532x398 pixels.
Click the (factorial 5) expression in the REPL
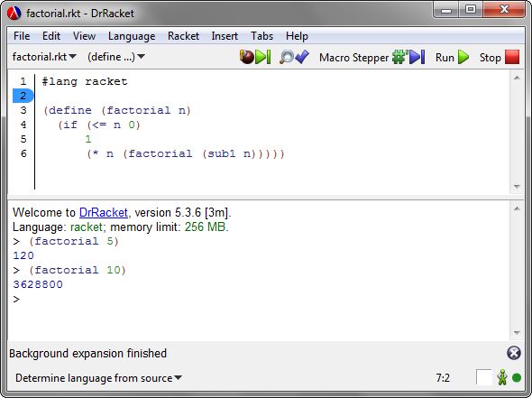[74, 242]
